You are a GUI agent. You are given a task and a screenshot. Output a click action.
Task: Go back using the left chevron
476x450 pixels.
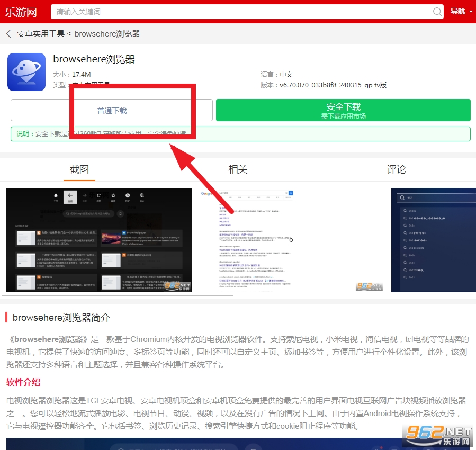[x=8, y=34]
